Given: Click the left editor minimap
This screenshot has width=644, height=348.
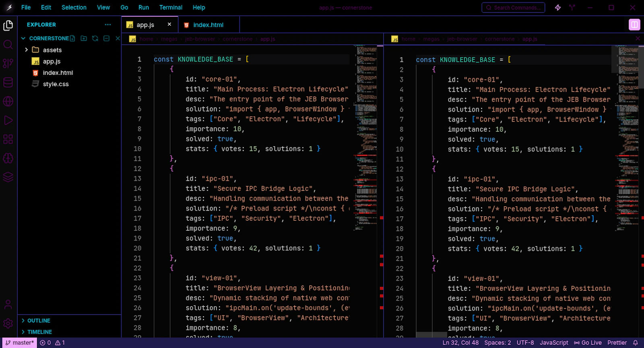Looking at the screenshot, I should click(366, 138).
